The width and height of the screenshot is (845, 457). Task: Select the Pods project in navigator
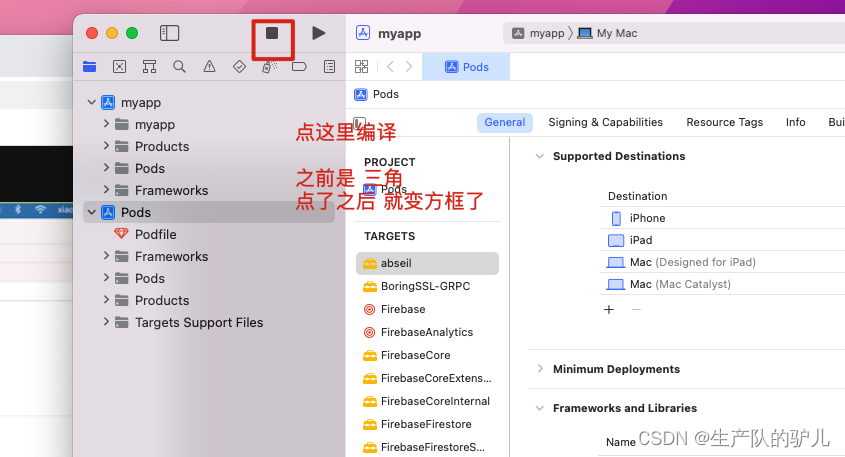pyautogui.click(x=209, y=212)
